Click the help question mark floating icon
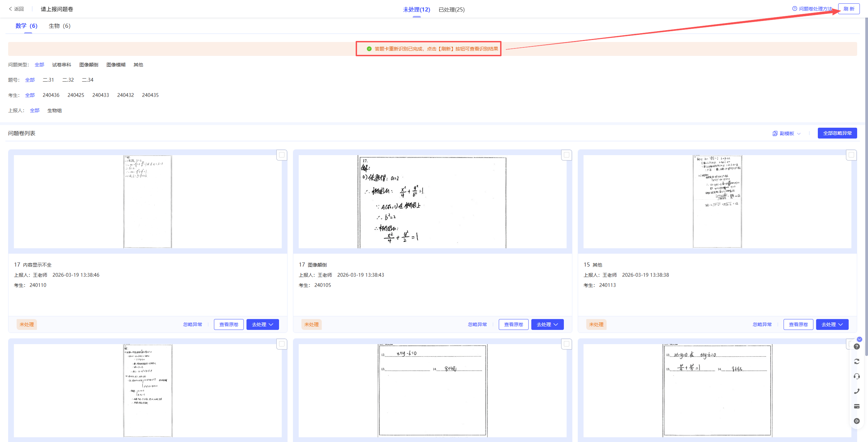 pos(856,346)
